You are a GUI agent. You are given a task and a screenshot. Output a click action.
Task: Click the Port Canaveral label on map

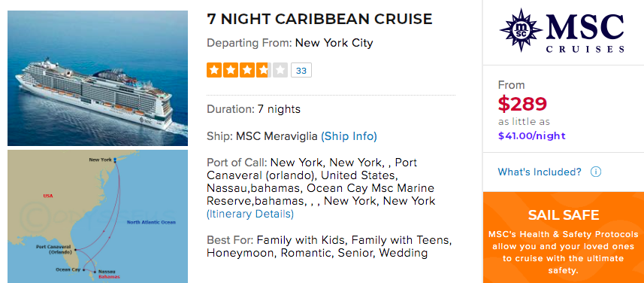(53, 249)
